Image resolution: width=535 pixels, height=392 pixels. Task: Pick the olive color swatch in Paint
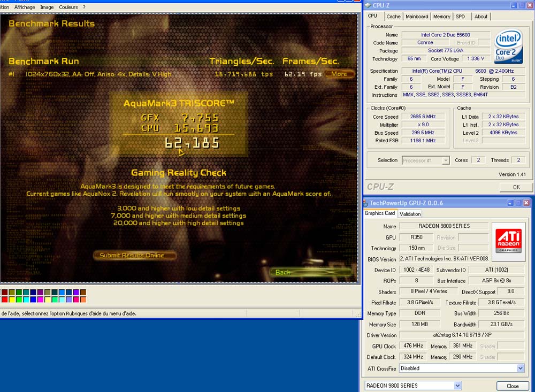click(x=12, y=293)
